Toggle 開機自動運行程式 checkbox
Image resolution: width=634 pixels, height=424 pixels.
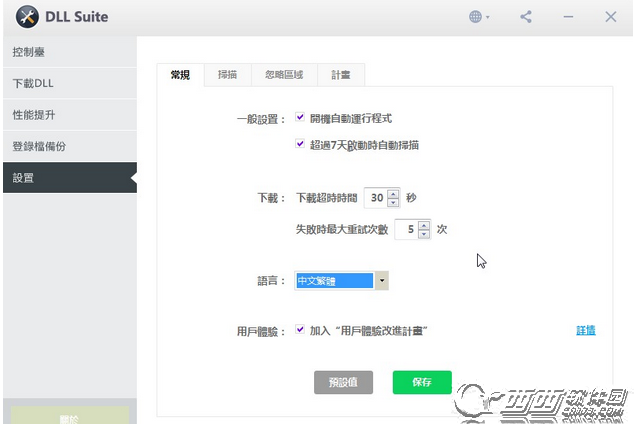pyautogui.click(x=300, y=117)
